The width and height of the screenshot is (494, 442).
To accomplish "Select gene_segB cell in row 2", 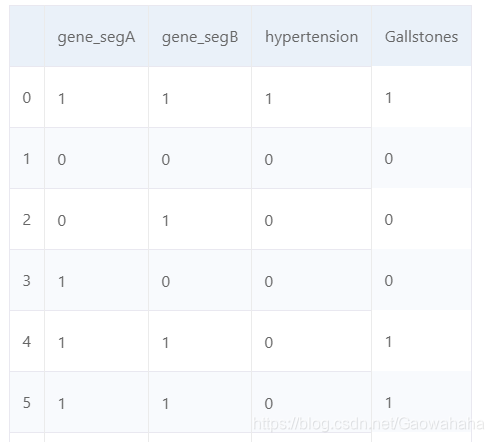I will click(200, 220).
